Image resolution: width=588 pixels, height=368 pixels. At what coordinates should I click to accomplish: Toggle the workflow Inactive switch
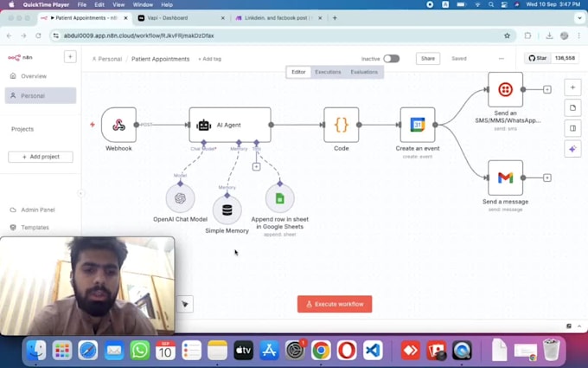point(391,59)
